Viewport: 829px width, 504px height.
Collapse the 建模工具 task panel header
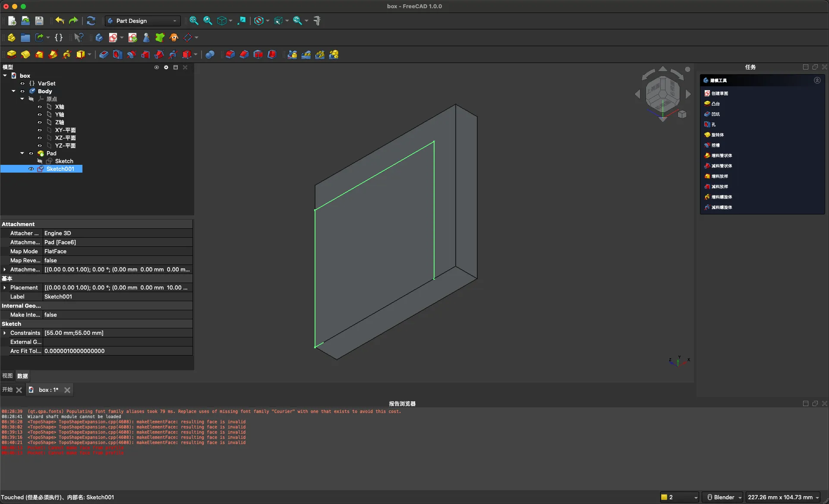[817, 80]
